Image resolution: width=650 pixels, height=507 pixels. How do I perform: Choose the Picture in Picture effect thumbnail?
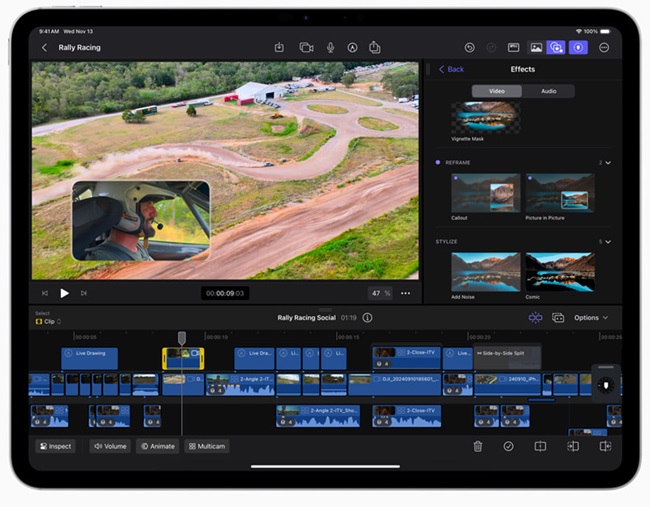tap(560, 194)
